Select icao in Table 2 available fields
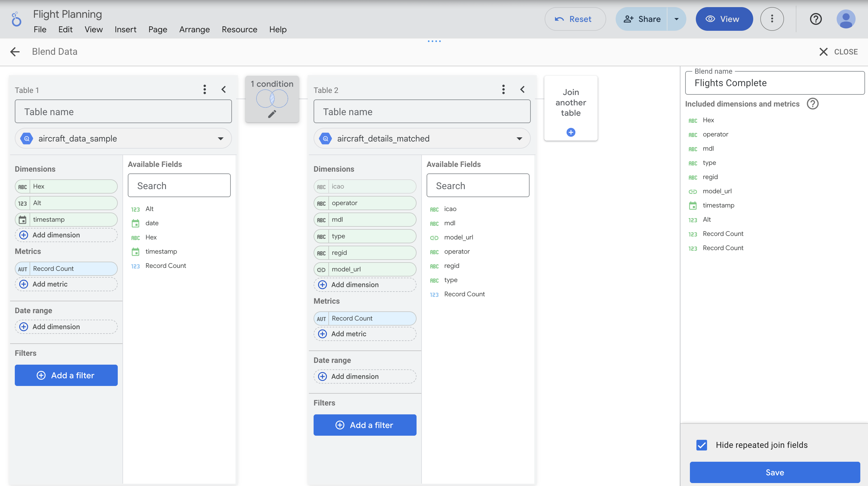 [450, 209]
